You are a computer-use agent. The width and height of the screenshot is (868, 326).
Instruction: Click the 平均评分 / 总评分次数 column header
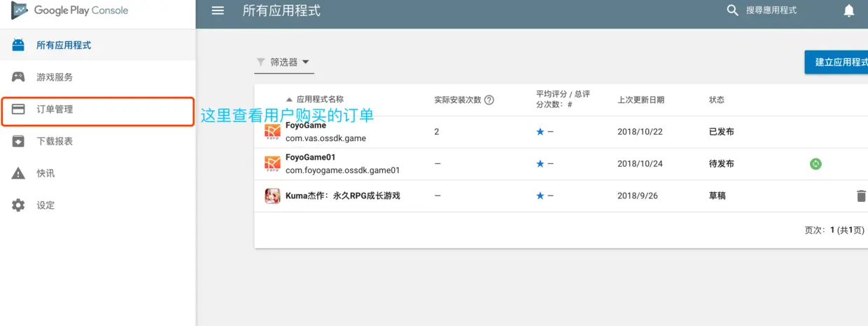click(563, 99)
